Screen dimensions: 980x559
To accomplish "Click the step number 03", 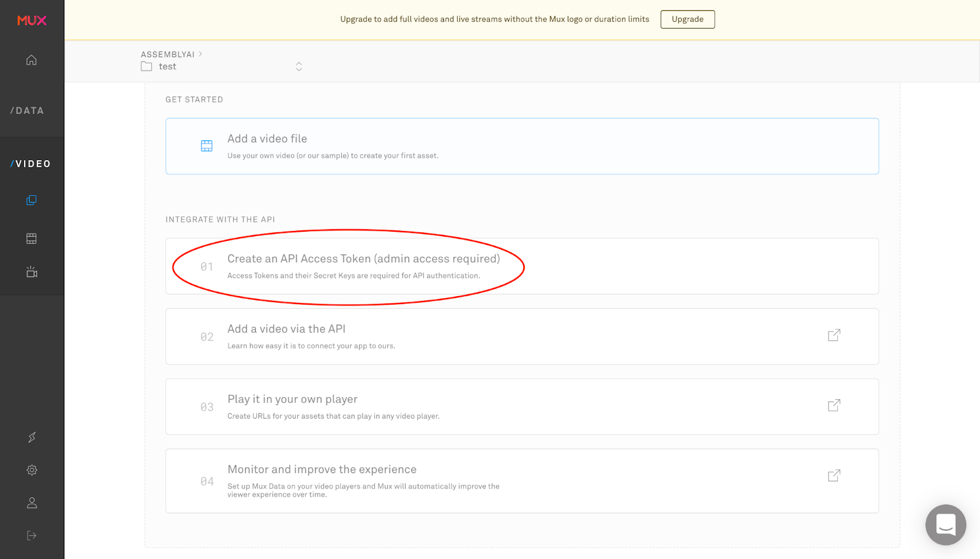I will click(x=207, y=407).
